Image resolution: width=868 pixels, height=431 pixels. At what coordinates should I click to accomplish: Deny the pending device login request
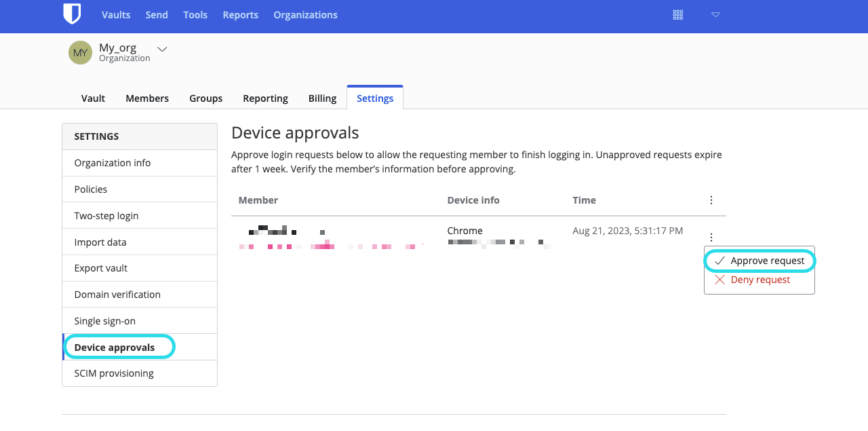(759, 279)
